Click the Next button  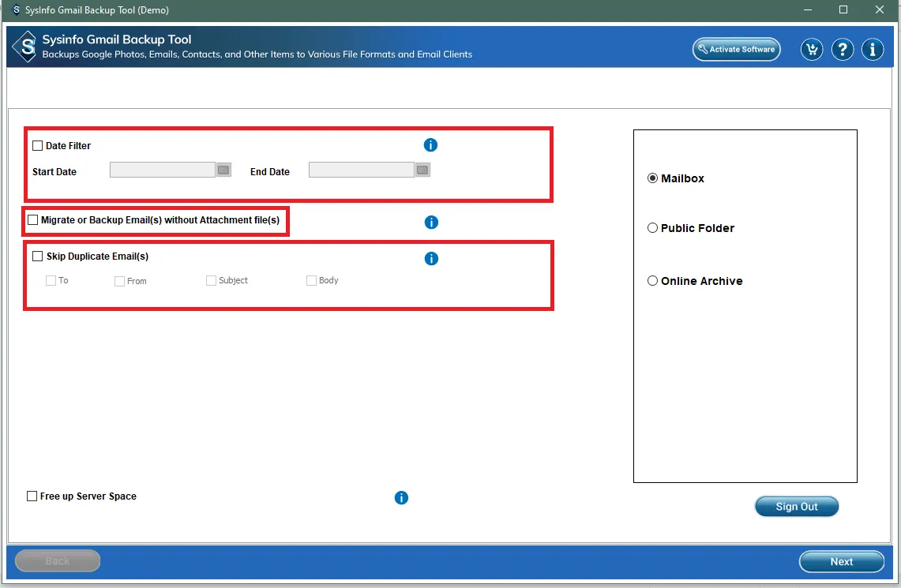pyautogui.click(x=841, y=562)
